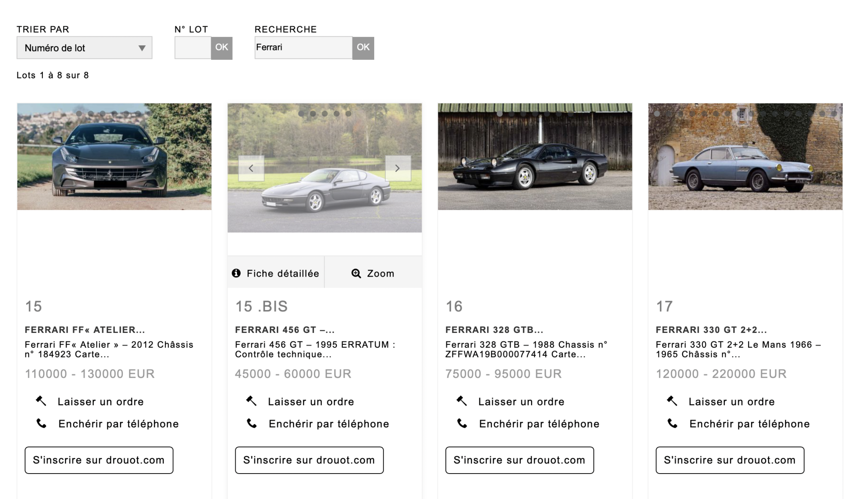
Task: Click lot number 16
Action: 454,306
